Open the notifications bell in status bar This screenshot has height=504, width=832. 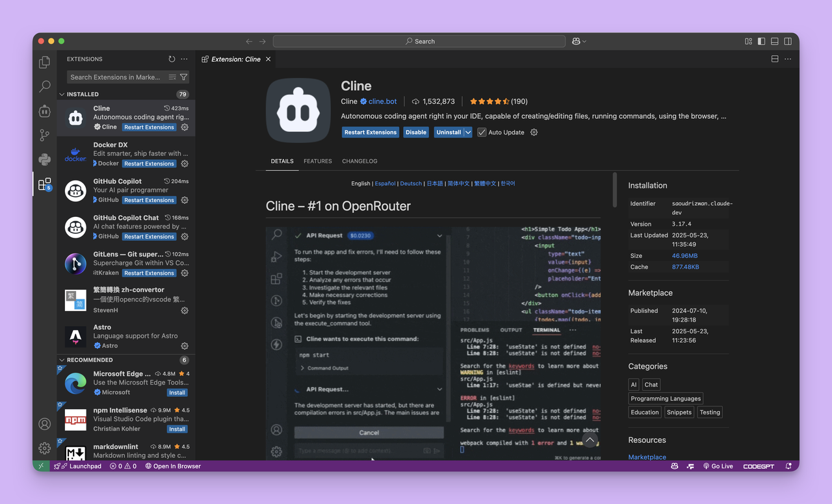click(x=788, y=466)
